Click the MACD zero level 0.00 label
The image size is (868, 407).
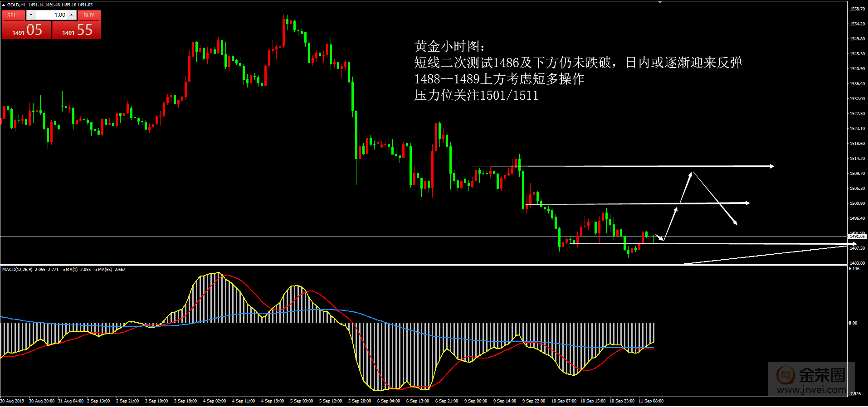point(853,323)
